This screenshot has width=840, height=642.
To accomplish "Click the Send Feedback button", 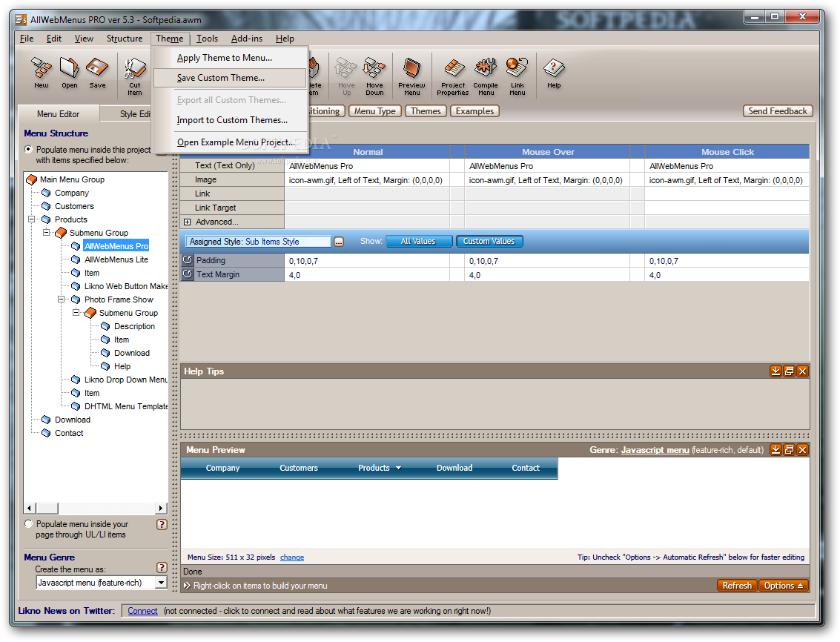I will [777, 111].
